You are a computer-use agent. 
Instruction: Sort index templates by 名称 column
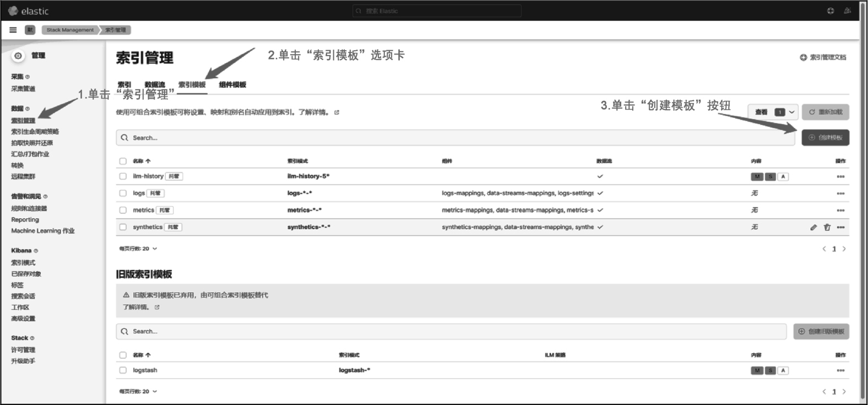click(x=142, y=161)
